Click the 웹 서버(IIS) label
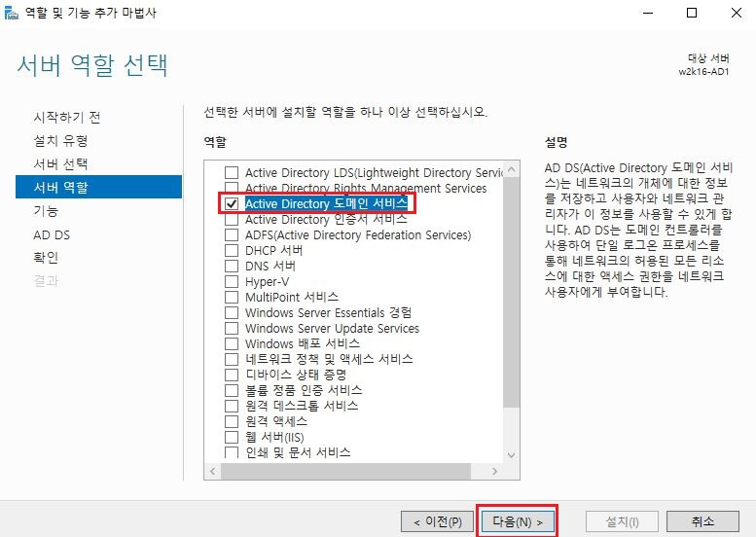Screen dimensions: 756x537 pyautogui.click(x=274, y=437)
